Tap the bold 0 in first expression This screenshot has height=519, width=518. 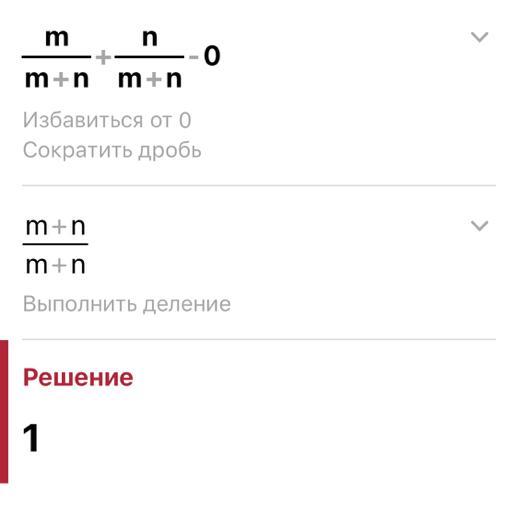[x=212, y=56]
